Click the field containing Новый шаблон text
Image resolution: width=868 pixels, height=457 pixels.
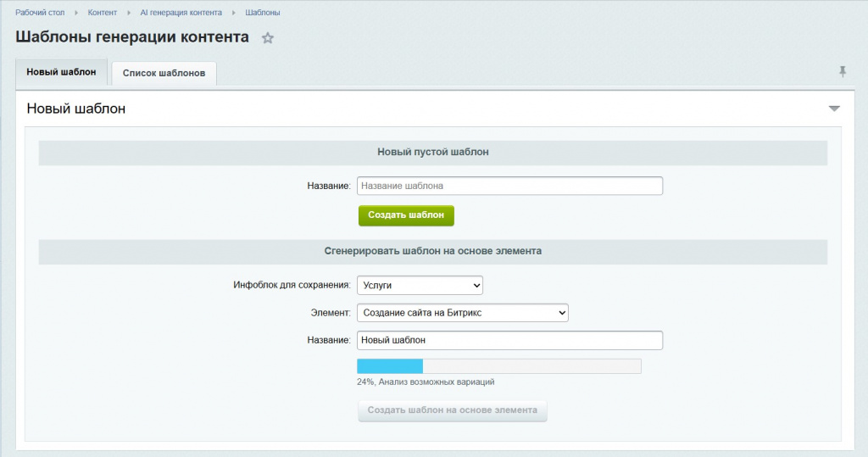click(509, 340)
